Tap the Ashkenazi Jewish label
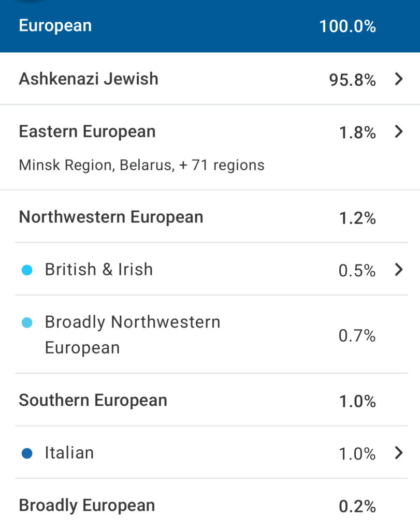Screen dimensions: 420x530 click(x=89, y=79)
